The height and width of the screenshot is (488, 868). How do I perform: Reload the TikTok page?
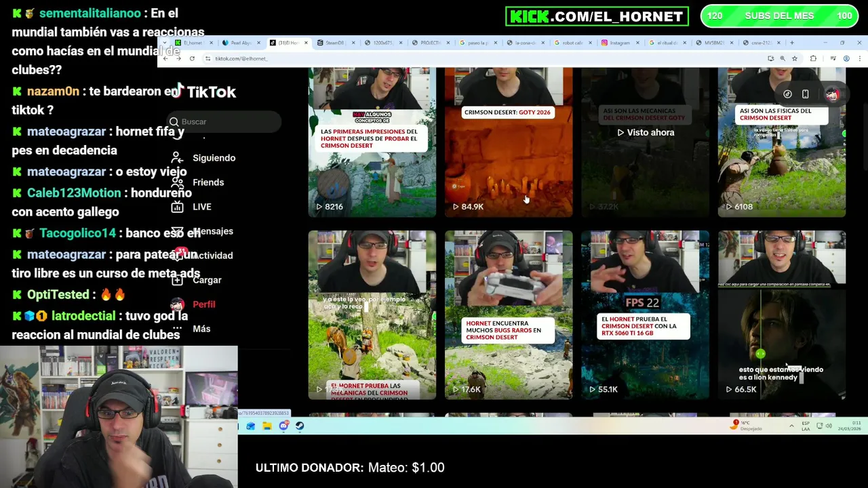click(x=192, y=58)
